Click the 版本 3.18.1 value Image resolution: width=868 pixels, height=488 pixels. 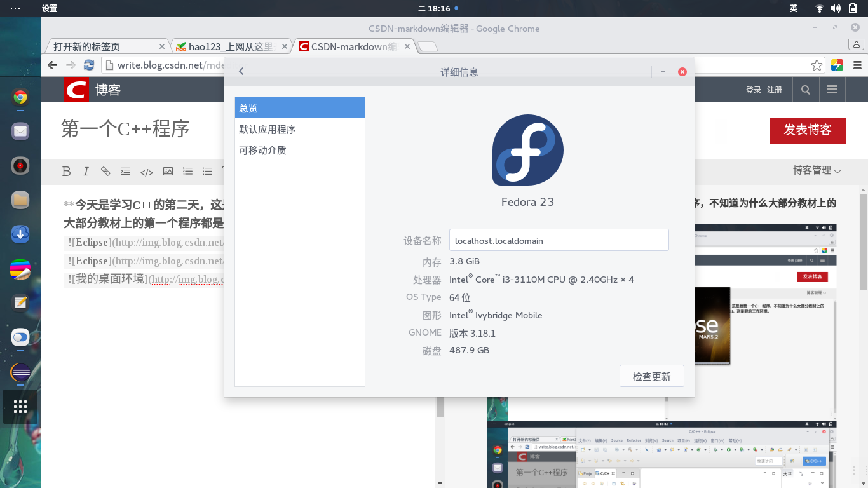472,333
